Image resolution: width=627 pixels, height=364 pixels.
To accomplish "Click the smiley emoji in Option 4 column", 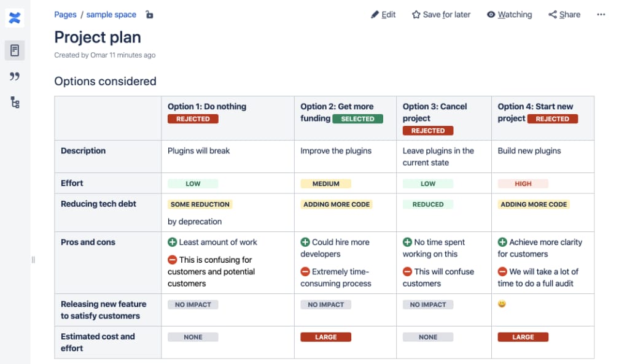I will point(502,304).
